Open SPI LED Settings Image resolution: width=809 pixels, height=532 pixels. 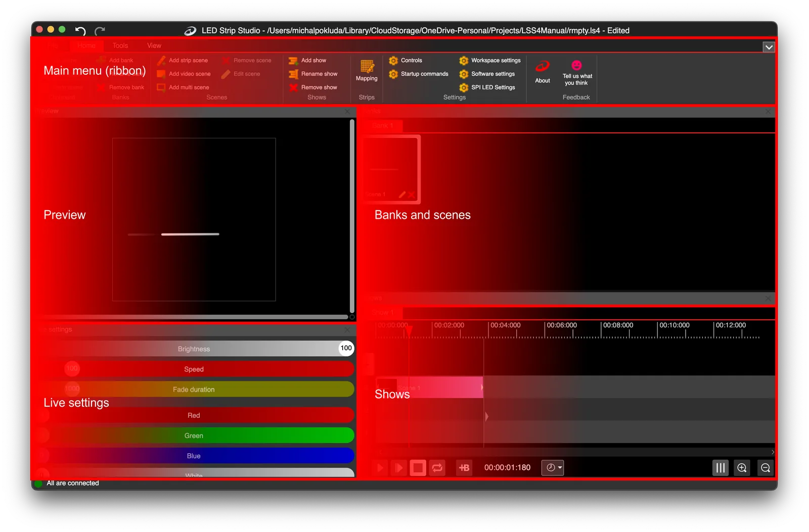click(x=487, y=87)
